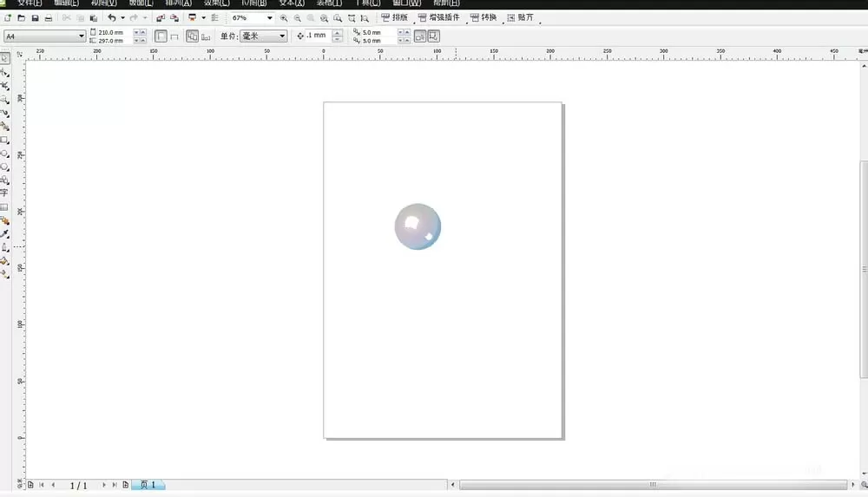Click the Open file folder icon

click(x=21, y=18)
